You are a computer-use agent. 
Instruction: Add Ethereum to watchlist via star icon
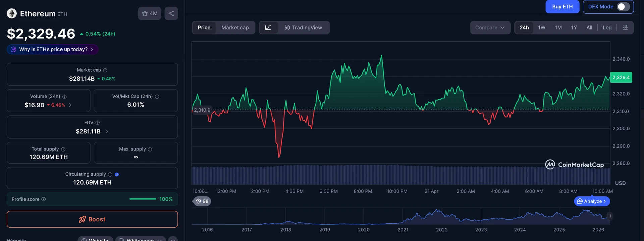click(x=150, y=13)
